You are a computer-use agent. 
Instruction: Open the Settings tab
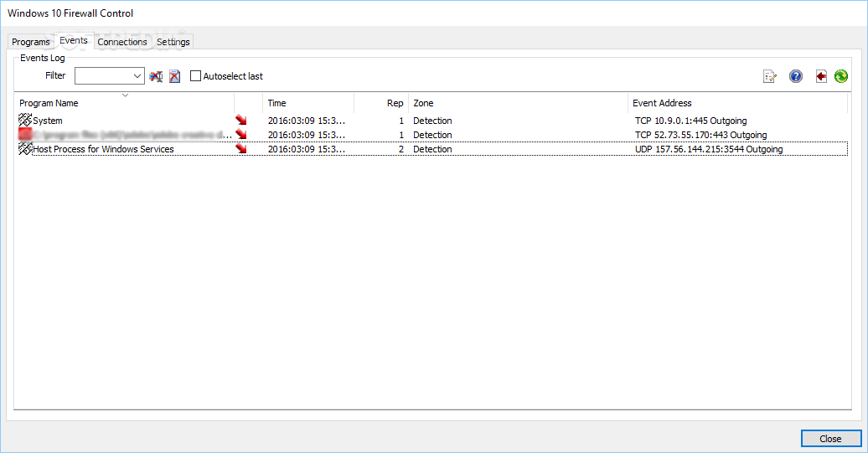173,42
